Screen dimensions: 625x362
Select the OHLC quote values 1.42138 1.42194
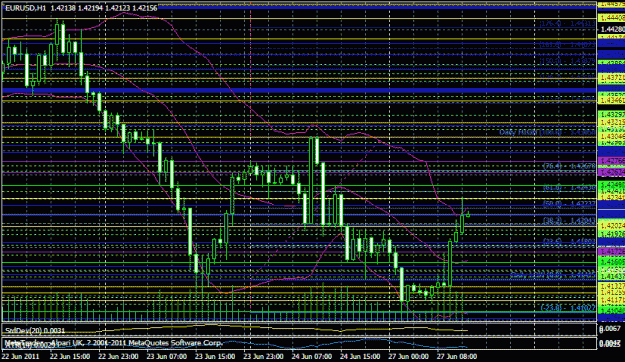click(77, 8)
